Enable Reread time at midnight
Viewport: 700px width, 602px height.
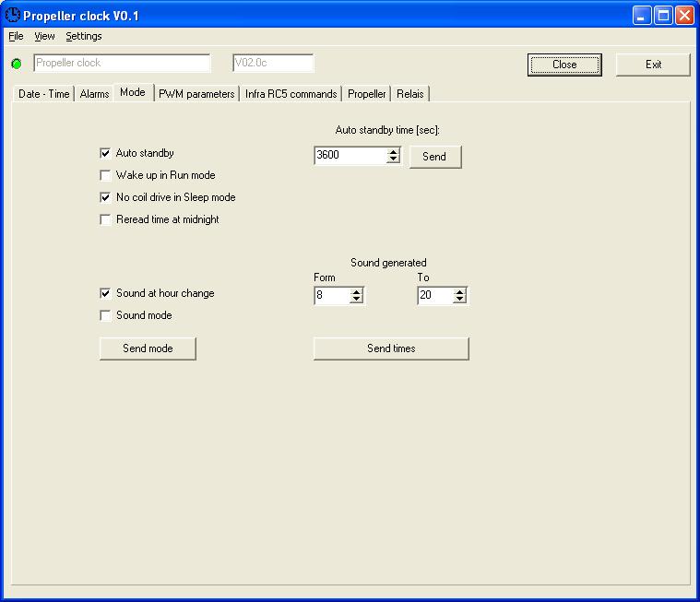point(105,219)
